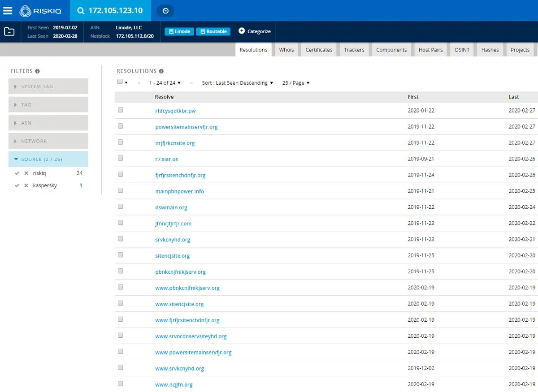Select the checkbox for rhfcysqdtkbr.pw
This screenshot has width=538, height=392.
point(120,109)
